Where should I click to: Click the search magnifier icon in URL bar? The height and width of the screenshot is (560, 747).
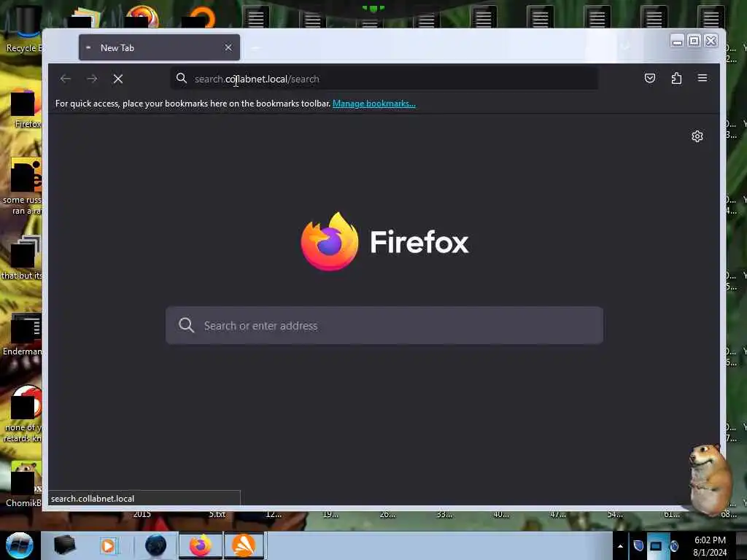pos(182,78)
